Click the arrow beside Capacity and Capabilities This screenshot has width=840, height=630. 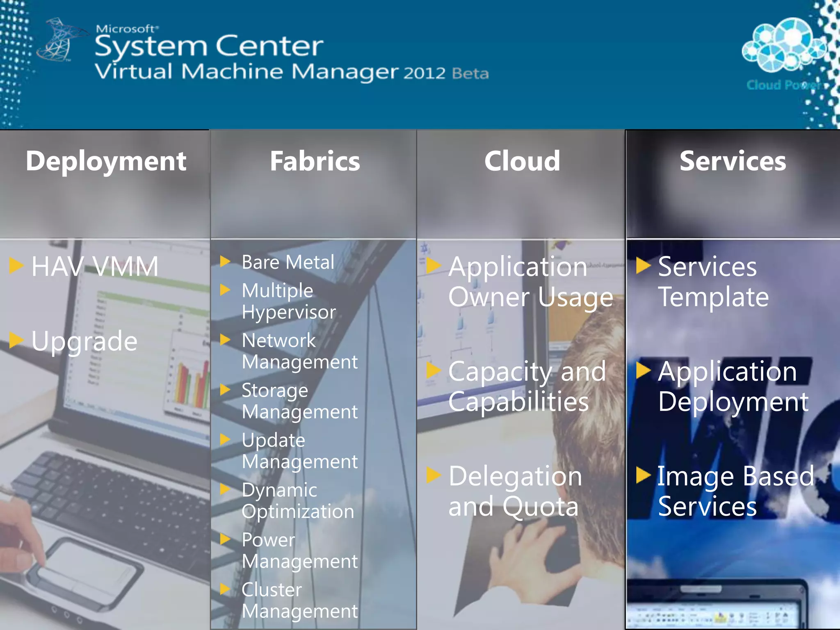coord(434,370)
